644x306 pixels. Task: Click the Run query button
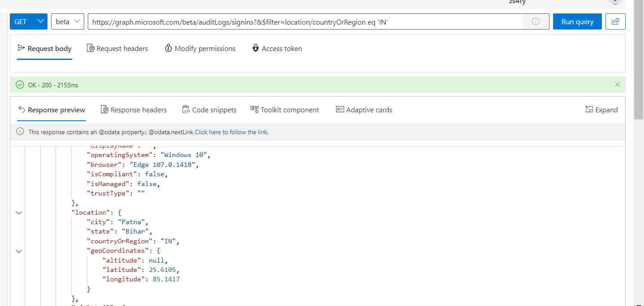[577, 21]
